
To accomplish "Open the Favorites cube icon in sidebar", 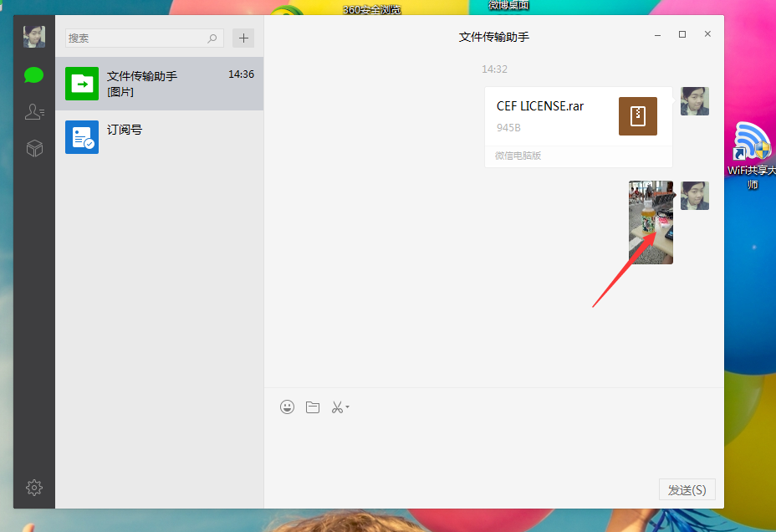I will pyautogui.click(x=34, y=148).
